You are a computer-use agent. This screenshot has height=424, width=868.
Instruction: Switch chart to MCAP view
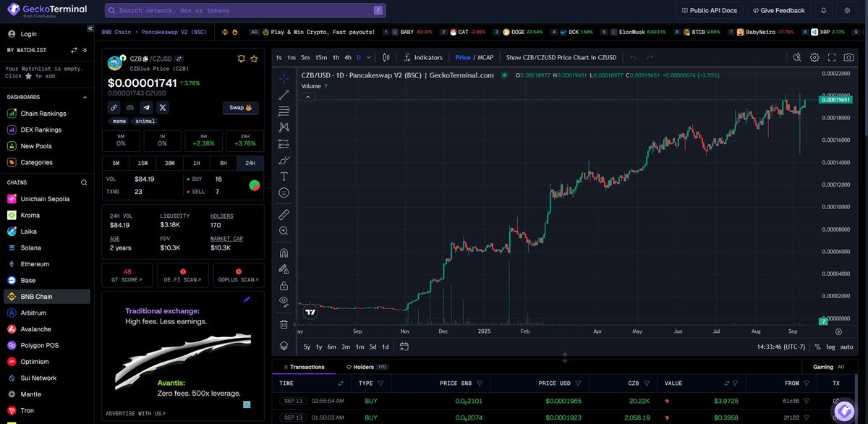(x=484, y=57)
